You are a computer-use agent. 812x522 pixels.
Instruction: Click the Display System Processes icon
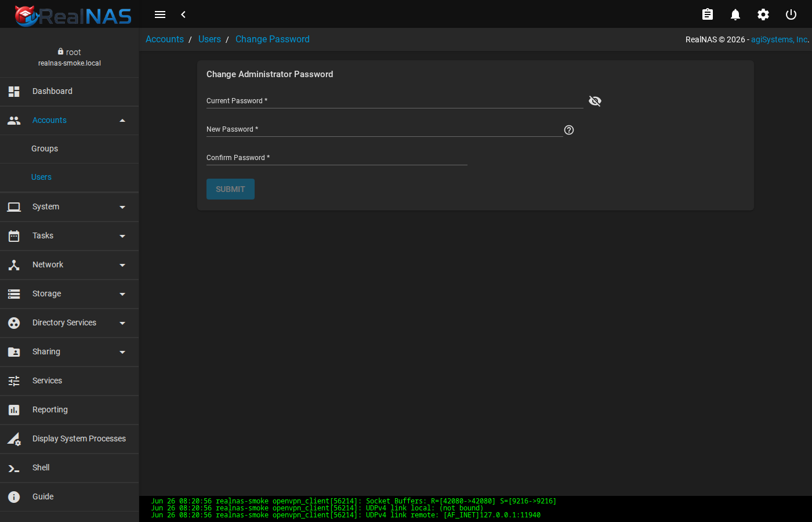pyautogui.click(x=14, y=439)
